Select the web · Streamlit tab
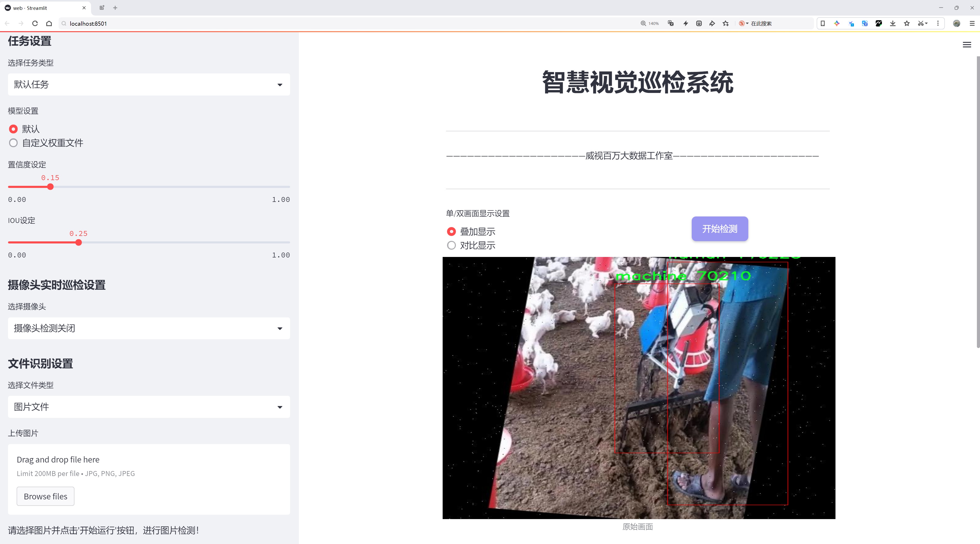The image size is (980, 544). click(x=45, y=8)
